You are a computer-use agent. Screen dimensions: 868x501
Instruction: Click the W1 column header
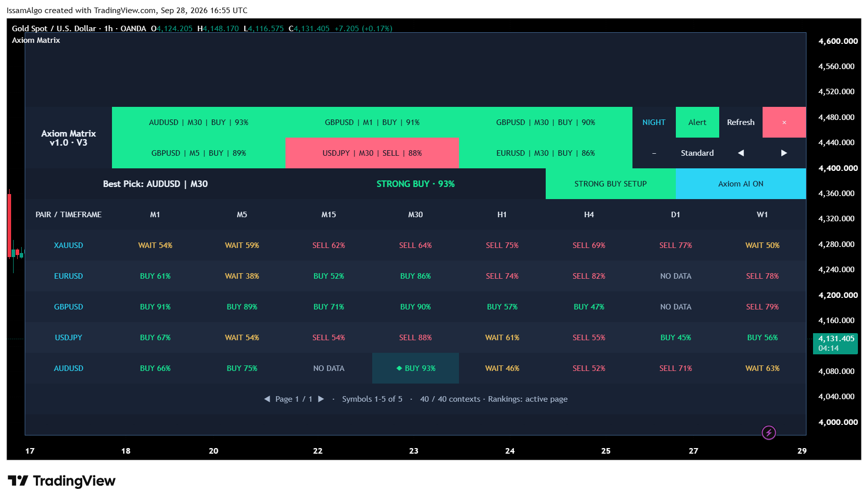point(763,215)
